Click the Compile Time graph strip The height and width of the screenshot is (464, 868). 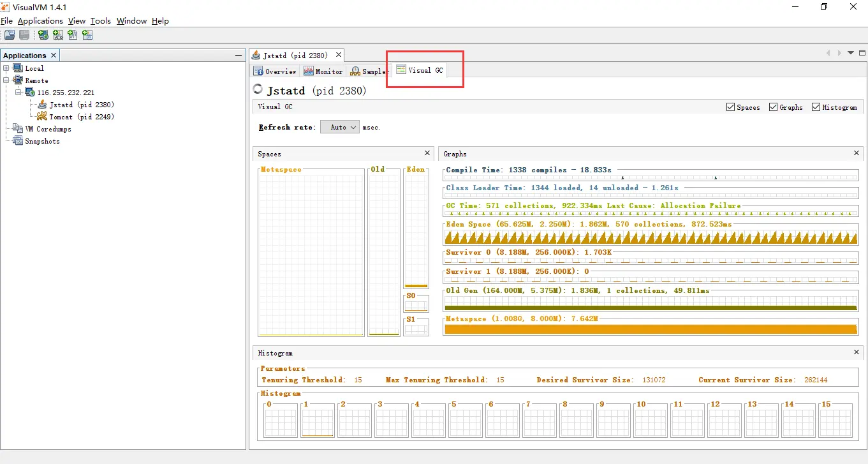click(x=651, y=177)
